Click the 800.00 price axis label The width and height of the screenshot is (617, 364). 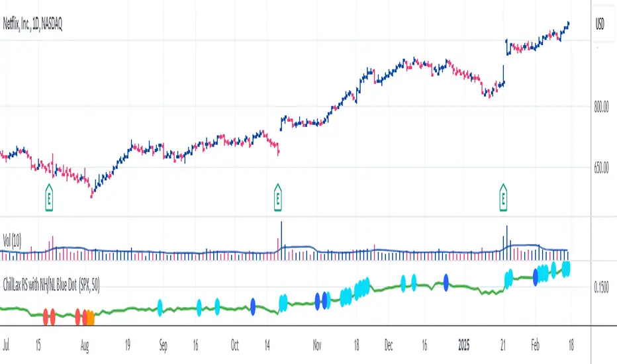(x=601, y=107)
